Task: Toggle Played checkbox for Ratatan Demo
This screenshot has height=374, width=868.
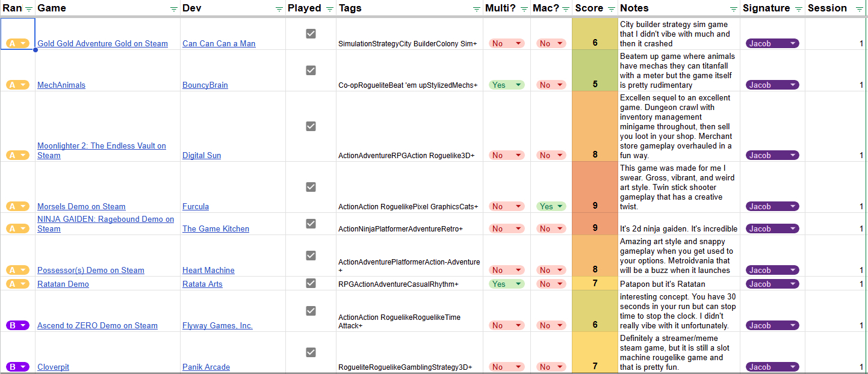Action: pyautogui.click(x=311, y=283)
